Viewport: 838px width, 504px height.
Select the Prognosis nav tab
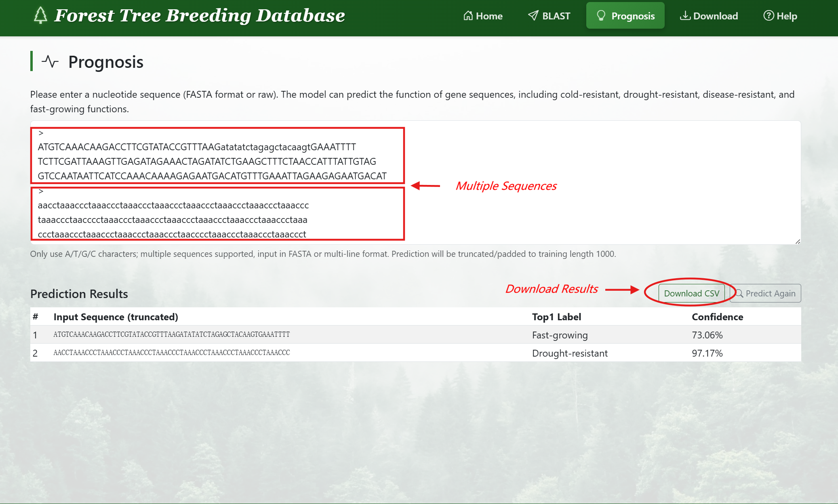625,15
